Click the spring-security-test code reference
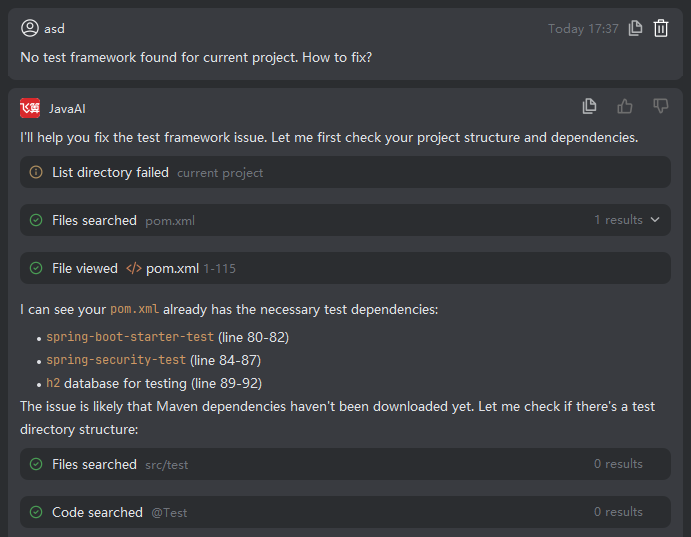691x537 pixels. pos(116,360)
